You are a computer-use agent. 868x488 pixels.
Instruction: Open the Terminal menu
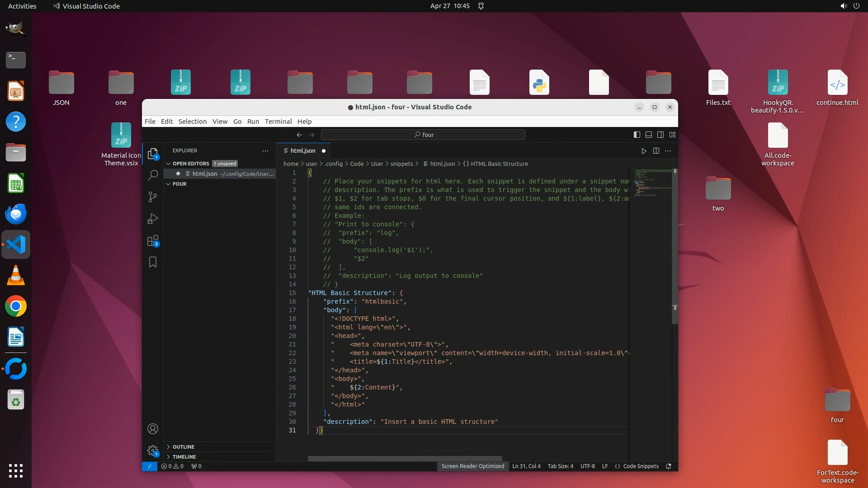[x=278, y=121]
